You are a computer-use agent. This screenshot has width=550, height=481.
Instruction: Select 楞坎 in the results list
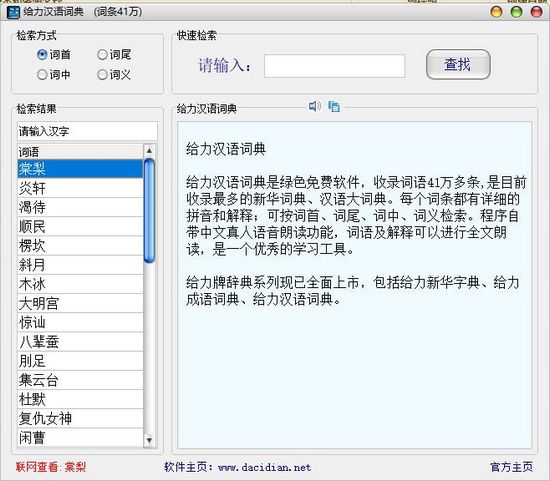(80, 246)
